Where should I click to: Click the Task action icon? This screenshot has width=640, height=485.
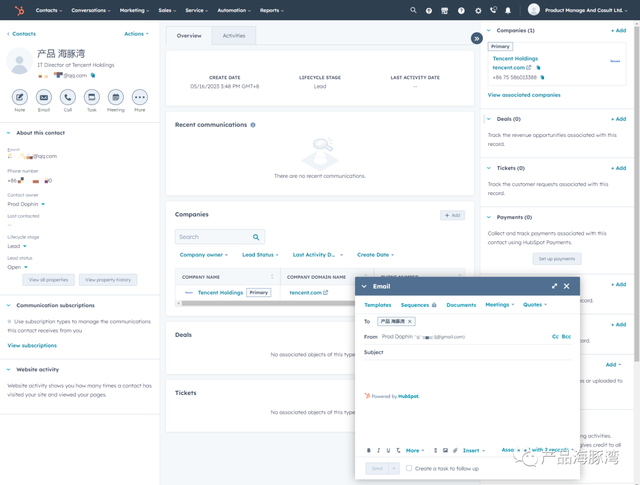(x=92, y=97)
